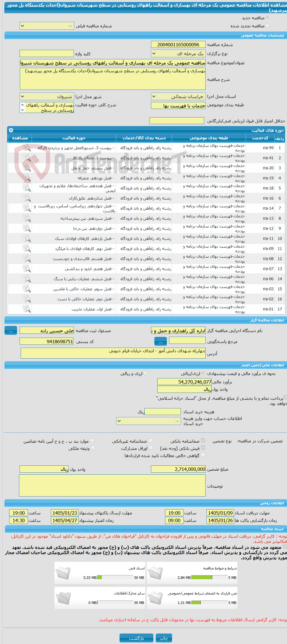Open the شرایط و ضوابط مناقصه folder icon
Screen dimensions: 287x644
tap(156, 573)
